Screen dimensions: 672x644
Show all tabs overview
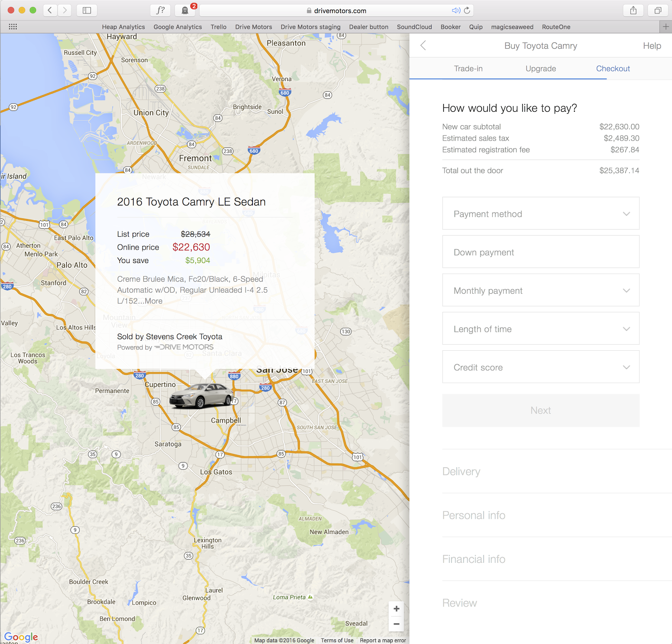tap(658, 10)
